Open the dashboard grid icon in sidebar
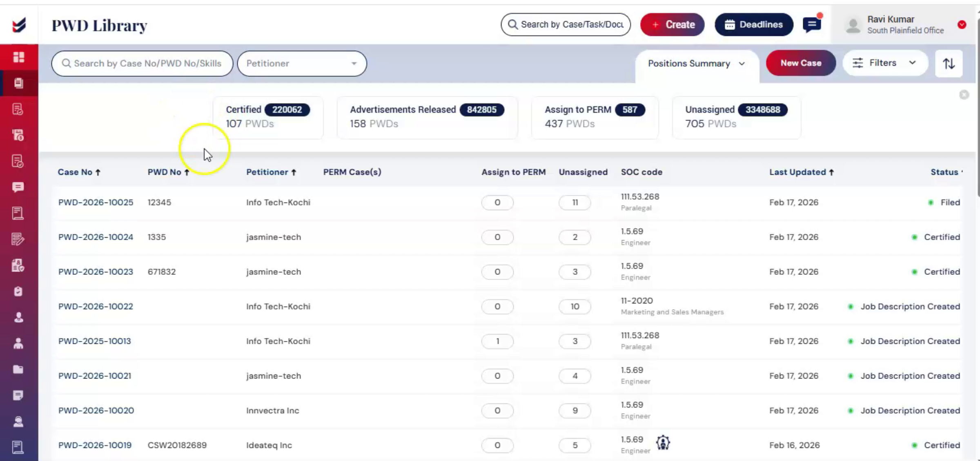The height and width of the screenshot is (461, 980). 19,57
